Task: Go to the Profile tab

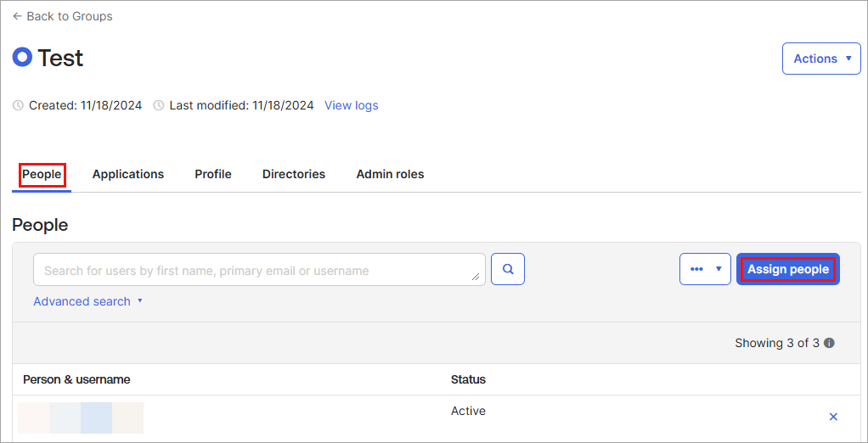Action: (213, 174)
